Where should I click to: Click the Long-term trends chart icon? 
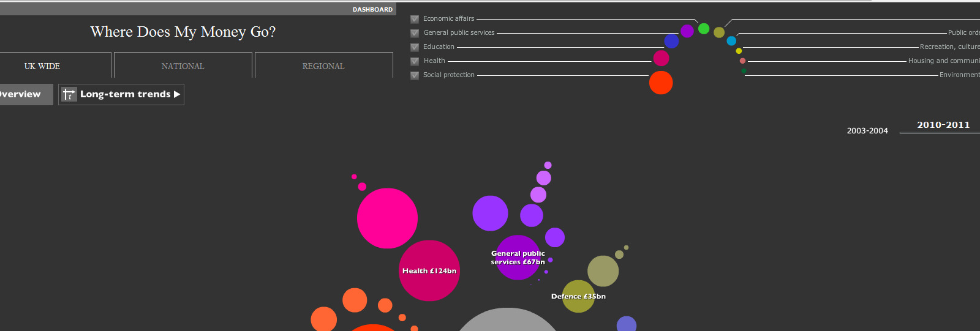point(69,94)
